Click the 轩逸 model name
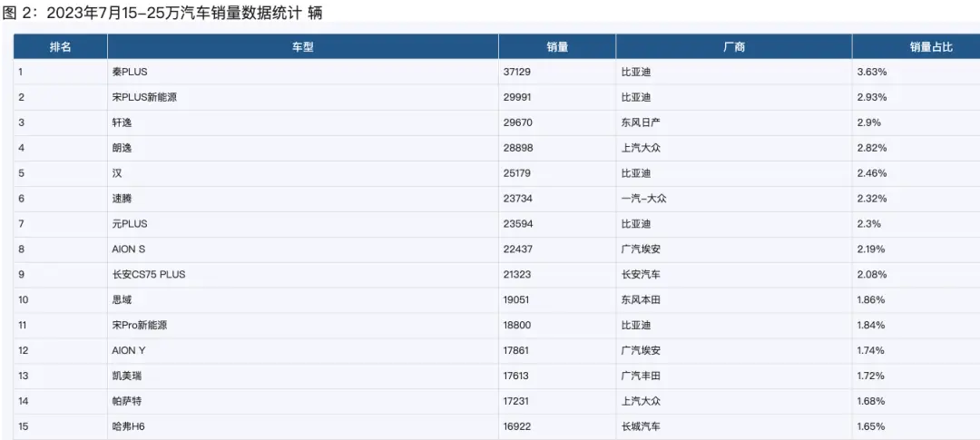980x440 pixels. [122, 122]
